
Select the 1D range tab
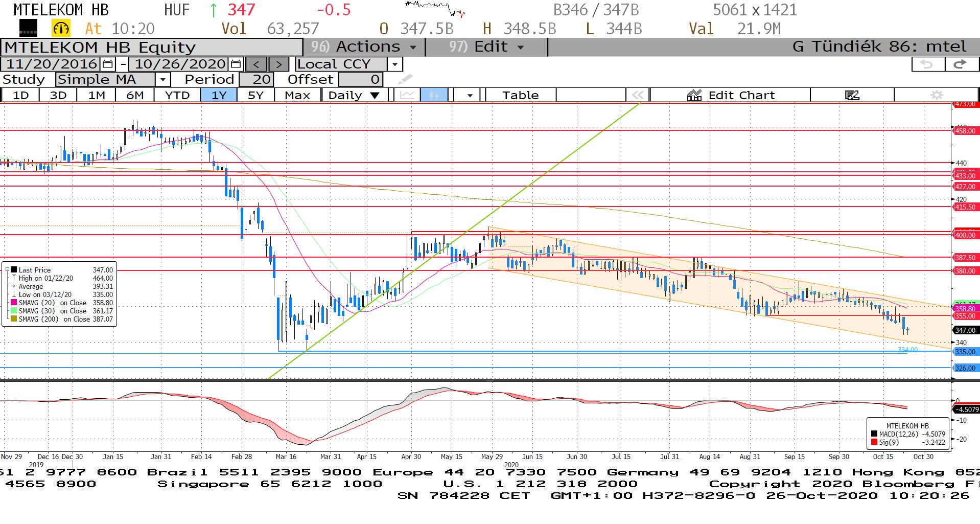(x=20, y=95)
